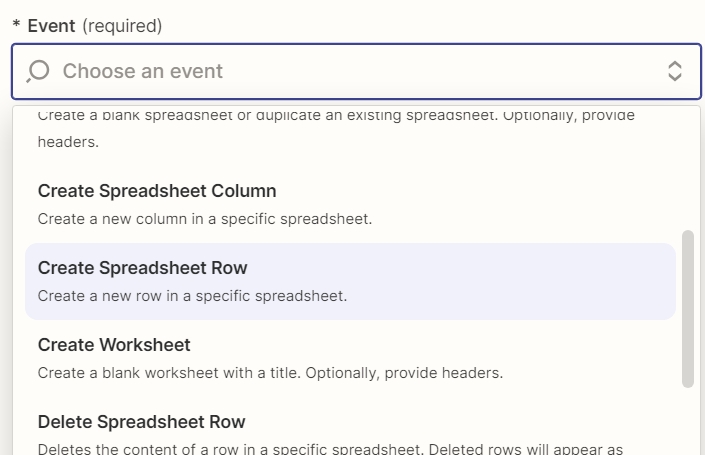
Task: Click the partially visible 'headers.' option text
Action: (68, 142)
